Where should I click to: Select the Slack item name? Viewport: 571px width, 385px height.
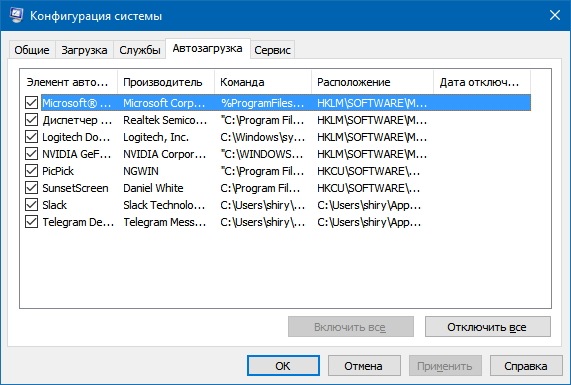pyautogui.click(x=55, y=205)
